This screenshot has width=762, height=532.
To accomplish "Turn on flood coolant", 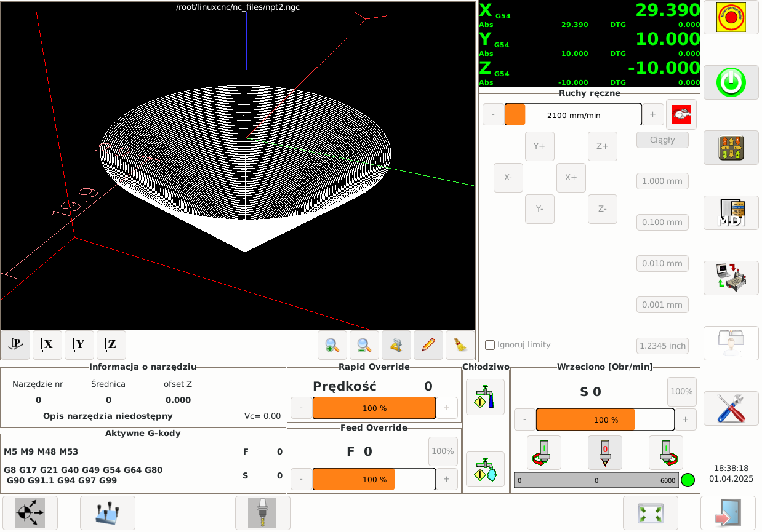I will [x=485, y=397].
